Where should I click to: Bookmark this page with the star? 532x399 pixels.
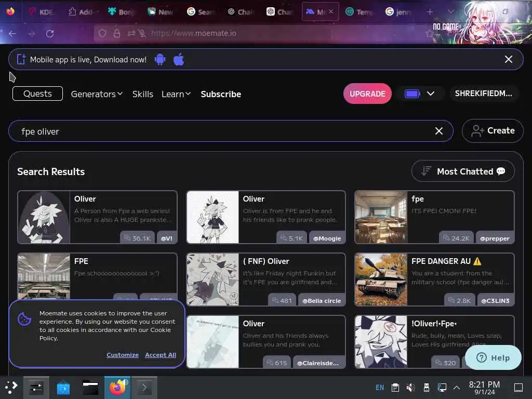430,33
